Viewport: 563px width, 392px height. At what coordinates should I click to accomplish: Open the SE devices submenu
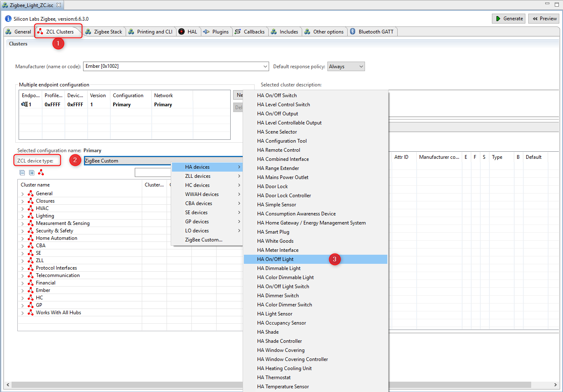[x=207, y=213]
